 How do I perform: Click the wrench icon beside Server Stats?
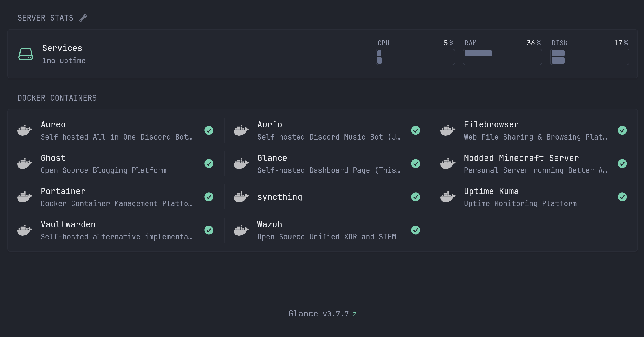83,18
